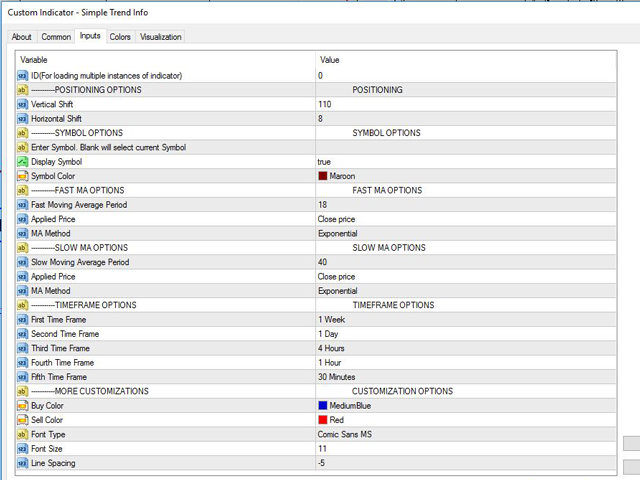Select the 'Fast Moving Average Period' label

coord(79,205)
